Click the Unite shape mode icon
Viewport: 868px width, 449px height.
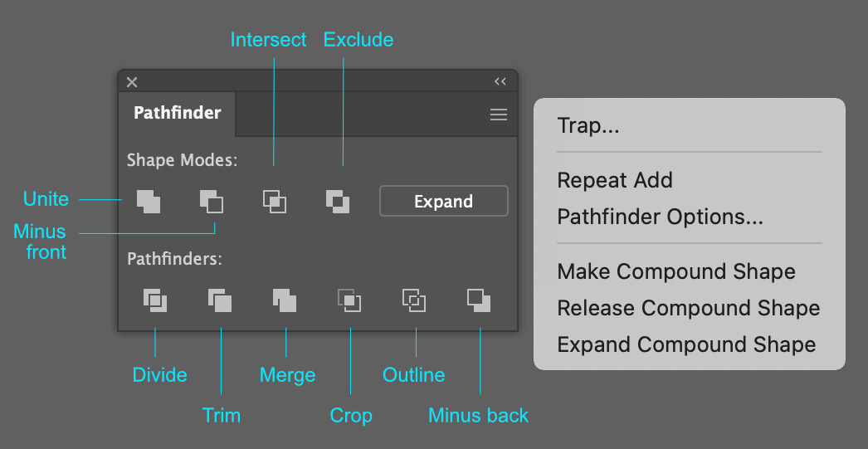tap(149, 201)
